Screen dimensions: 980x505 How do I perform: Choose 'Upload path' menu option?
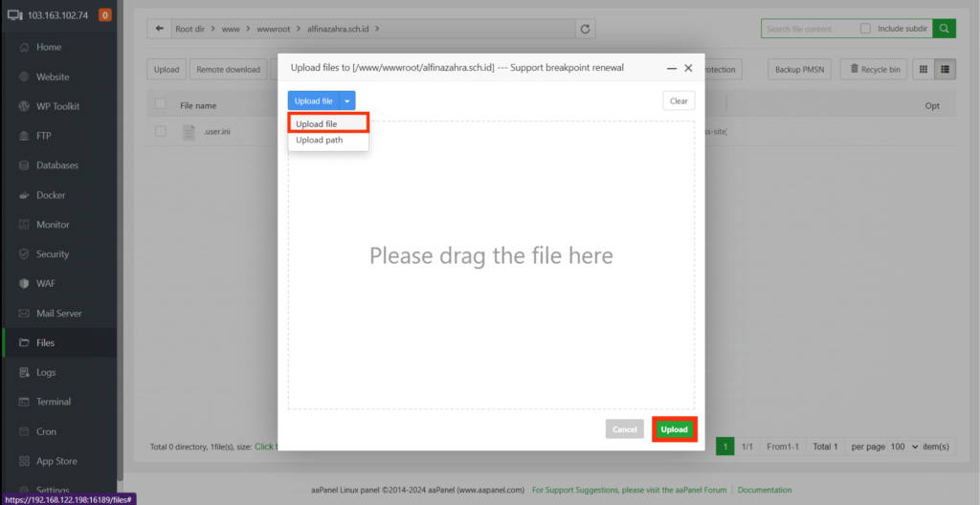(x=319, y=141)
